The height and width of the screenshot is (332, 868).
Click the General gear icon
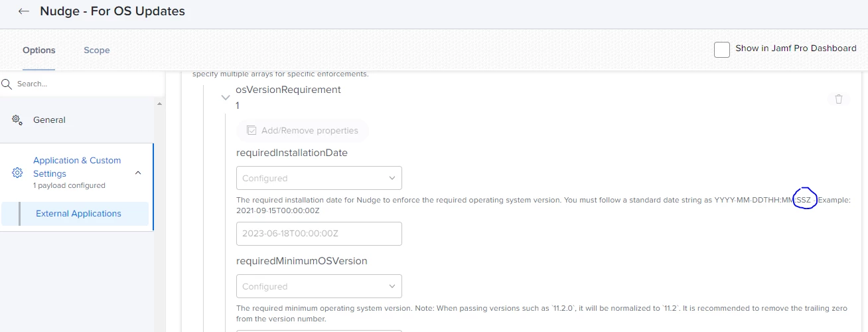coord(17,120)
